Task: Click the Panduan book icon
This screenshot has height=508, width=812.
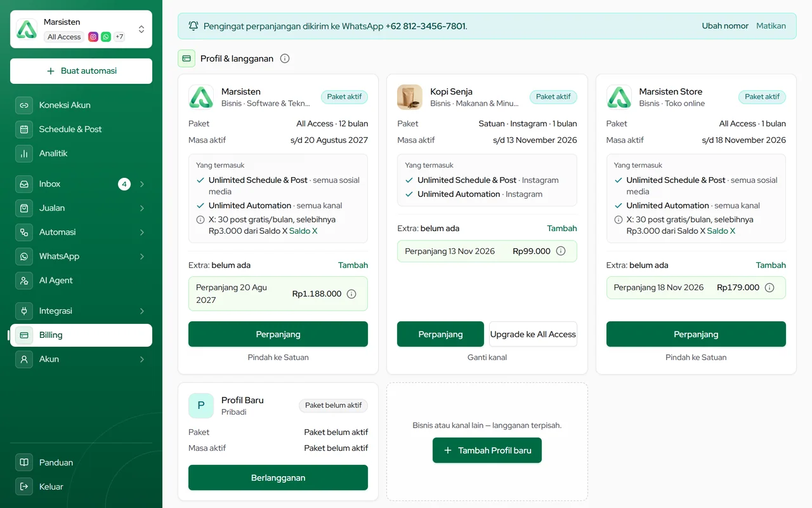Action: (24, 462)
